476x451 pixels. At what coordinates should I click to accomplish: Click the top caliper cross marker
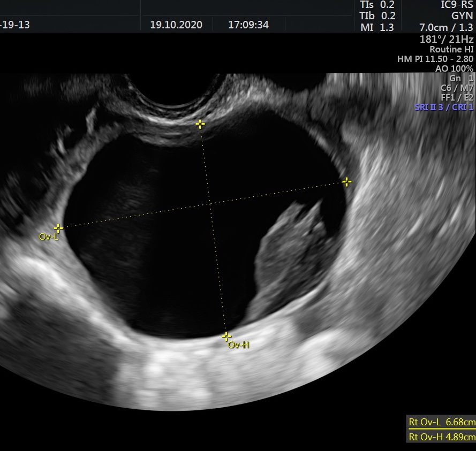coord(200,125)
